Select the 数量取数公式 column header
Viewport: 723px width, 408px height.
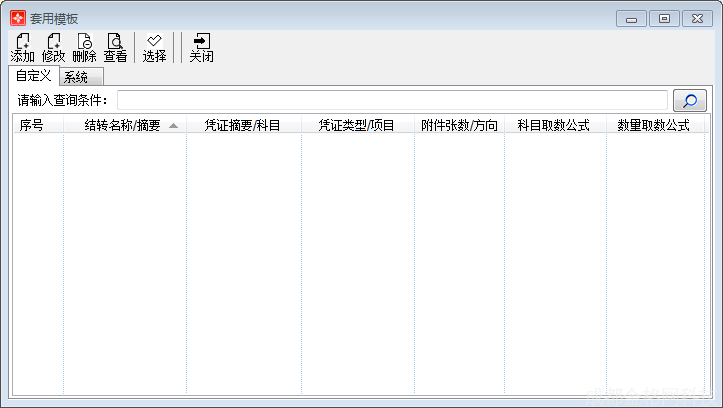[654, 125]
